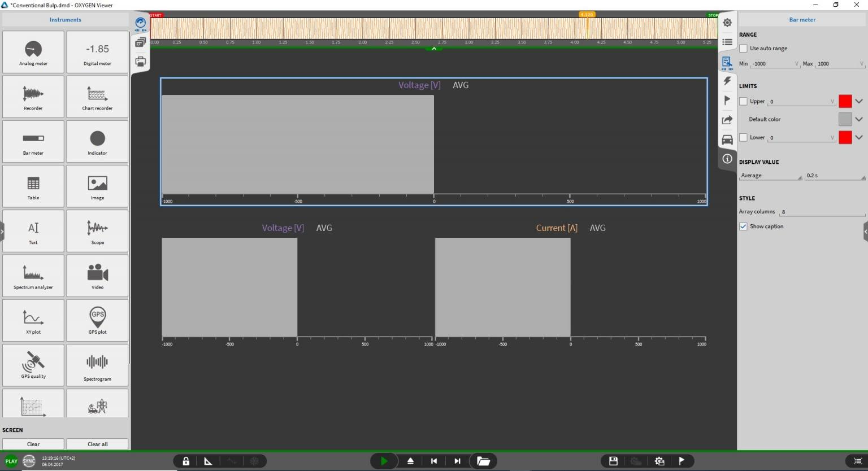
Task: Start playback with the green play button
Action: coord(384,461)
